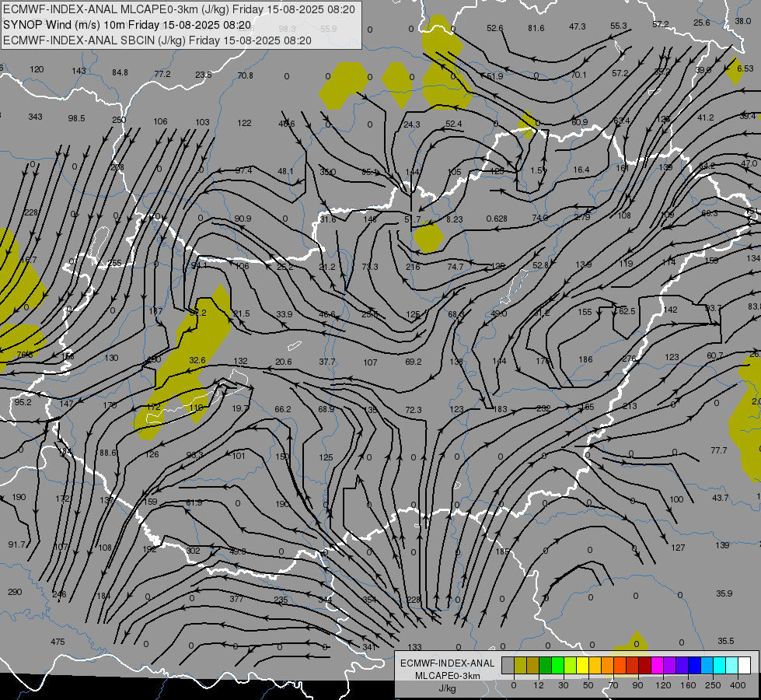This screenshot has height=700, width=761.
Task: Click the map value '62.5'
Action: click(627, 311)
